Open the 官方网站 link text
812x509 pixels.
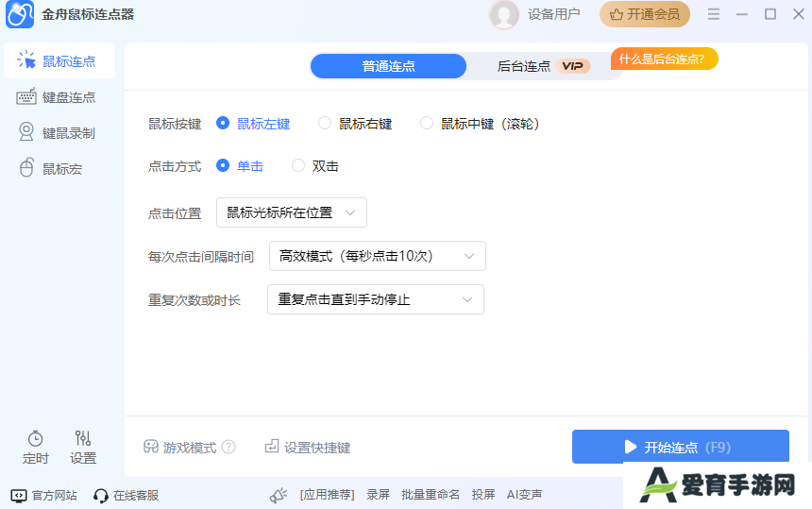tap(55, 496)
